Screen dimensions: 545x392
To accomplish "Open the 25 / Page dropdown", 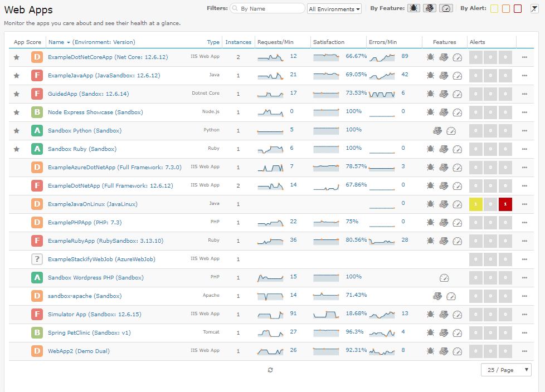I will coord(506,370).
